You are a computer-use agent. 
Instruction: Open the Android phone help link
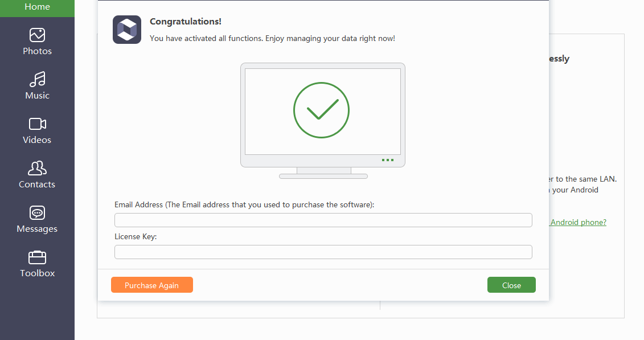tap(577, 222)
